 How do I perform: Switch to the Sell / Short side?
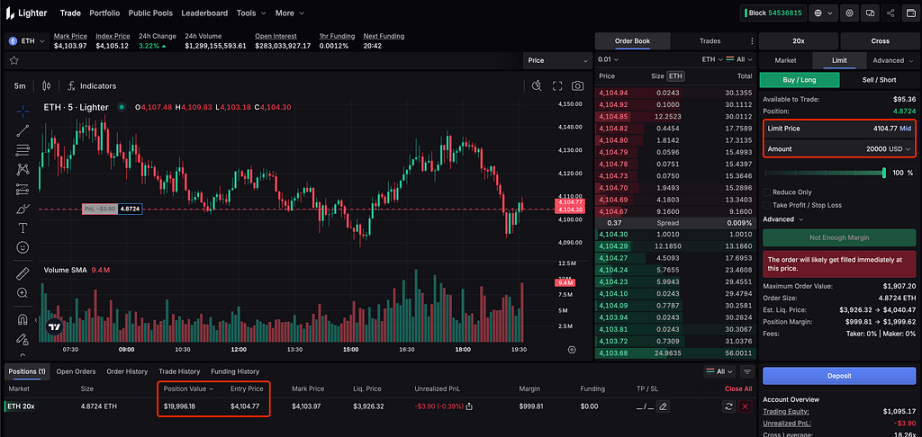click(x=880, y=79)
